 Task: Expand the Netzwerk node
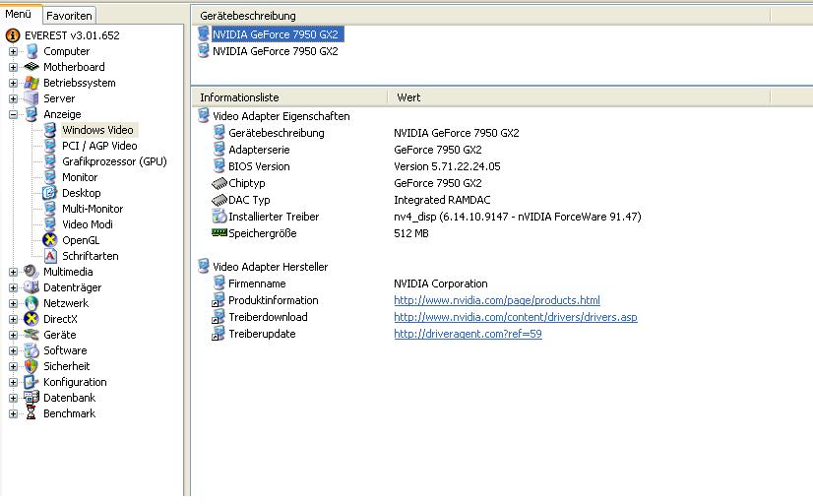pos(13,303)
